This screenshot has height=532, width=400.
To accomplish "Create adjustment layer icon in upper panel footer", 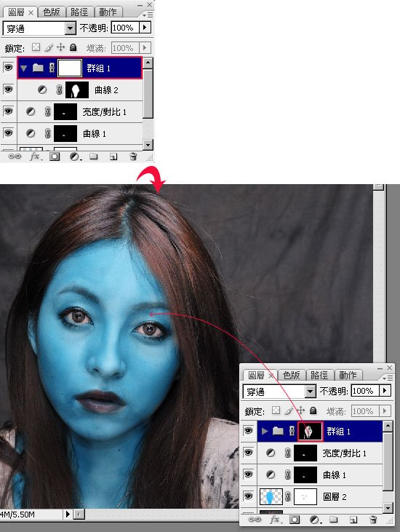I will 75,156.
